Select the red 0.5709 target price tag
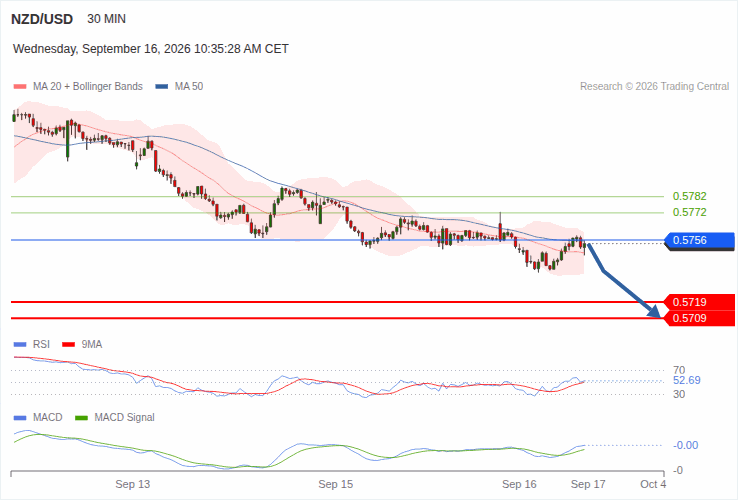Viewport: 738px width, 500px height. [699, 318]
